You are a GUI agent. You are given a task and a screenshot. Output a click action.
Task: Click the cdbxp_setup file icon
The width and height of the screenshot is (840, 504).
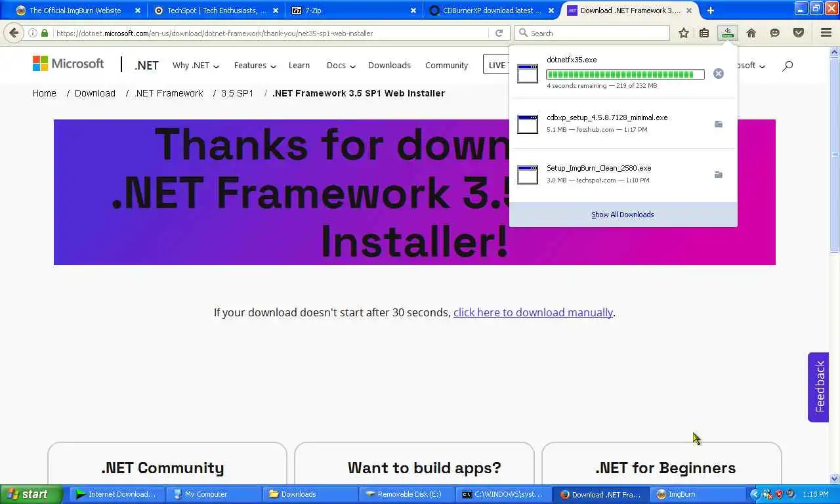(x=528, y=124)
